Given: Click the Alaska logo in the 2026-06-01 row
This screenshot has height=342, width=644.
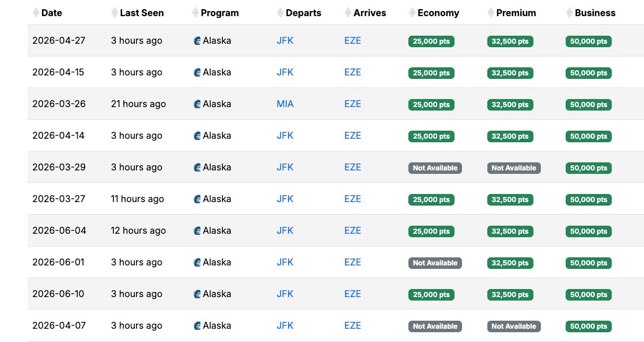Looking at the screenshot, I should tap(198, 263).
